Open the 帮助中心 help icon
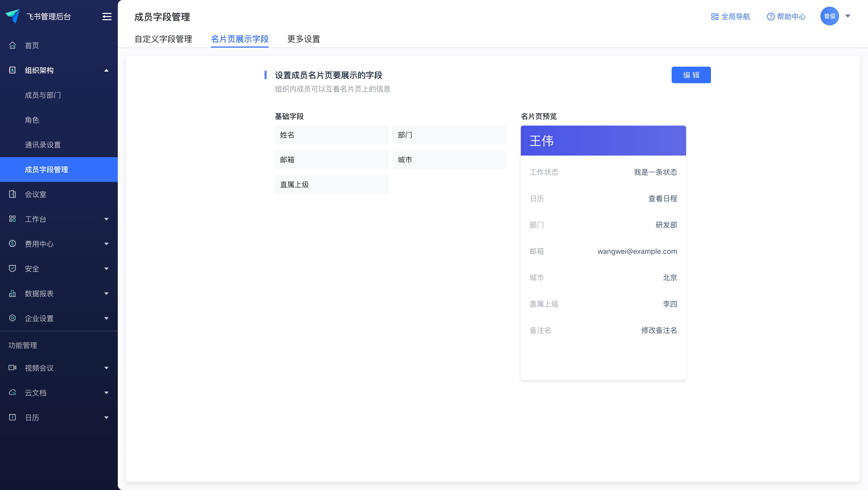Image resolution: width=868 pixels, height=490 pixels. [771, 17]
